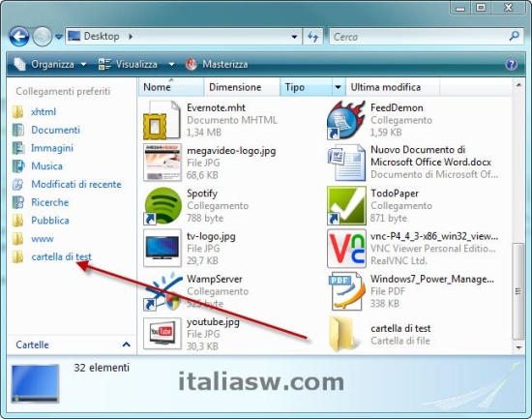Click the greyed-out Forward navigation button
This screenshot has height=419, width=532.
click(x=42, y=37)
